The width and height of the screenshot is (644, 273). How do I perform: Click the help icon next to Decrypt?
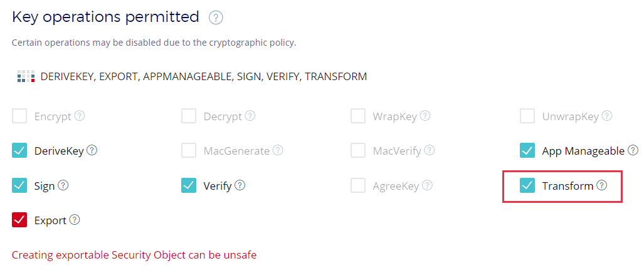[250, 116]
